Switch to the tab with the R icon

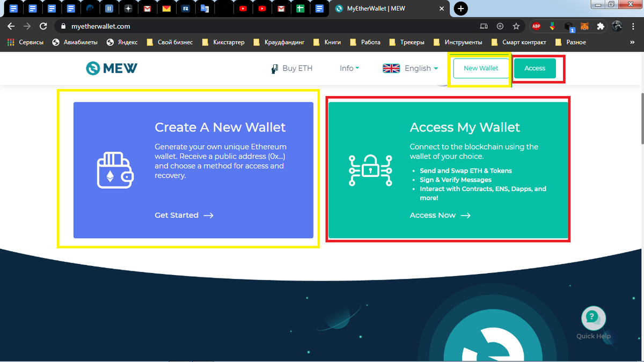coord(186,9)
